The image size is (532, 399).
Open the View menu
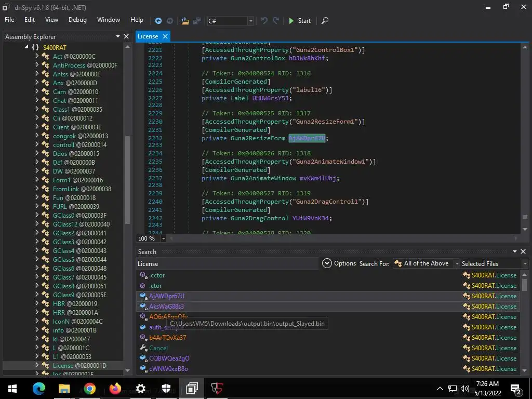[51, 20]
